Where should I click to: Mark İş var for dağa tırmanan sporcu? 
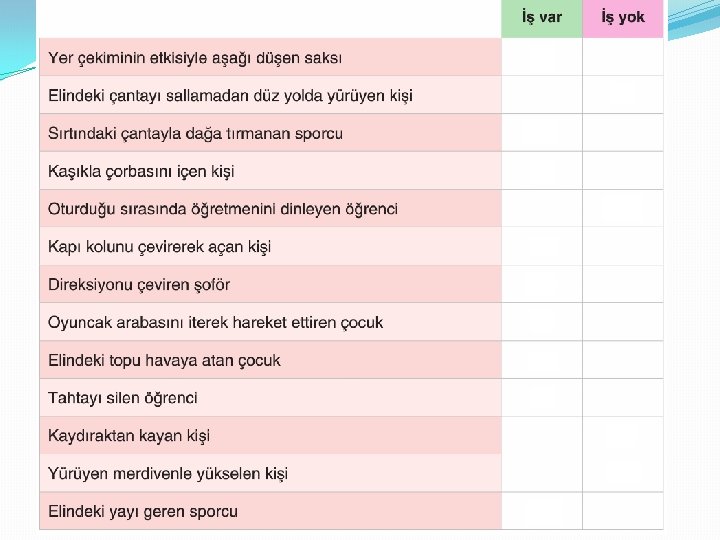[x=541, y=133]
